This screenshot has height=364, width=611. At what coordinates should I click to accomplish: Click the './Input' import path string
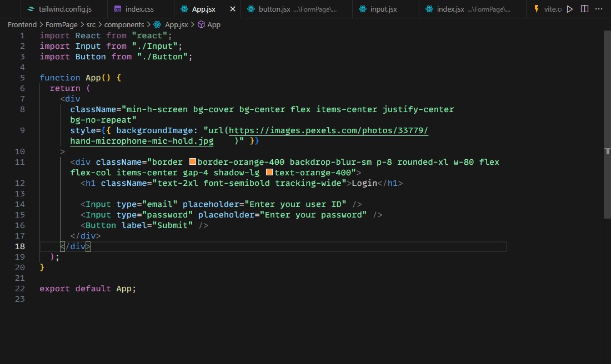click(155, 46)
